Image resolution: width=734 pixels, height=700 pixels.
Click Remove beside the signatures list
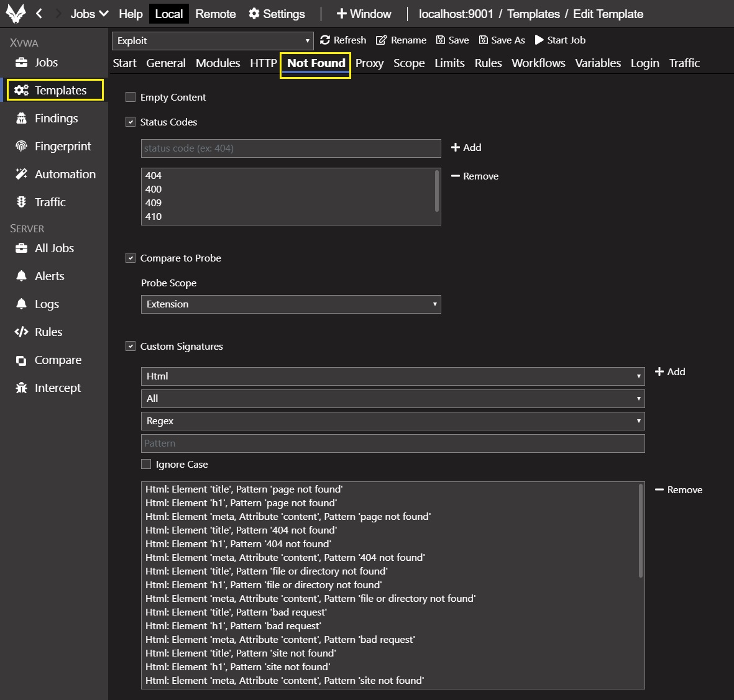(x=679, y=489)
